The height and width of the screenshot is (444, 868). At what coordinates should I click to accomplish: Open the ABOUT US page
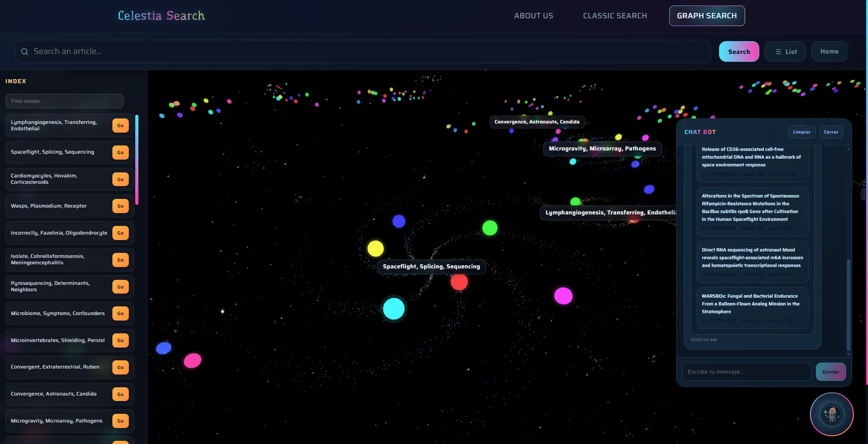point(533,16)
